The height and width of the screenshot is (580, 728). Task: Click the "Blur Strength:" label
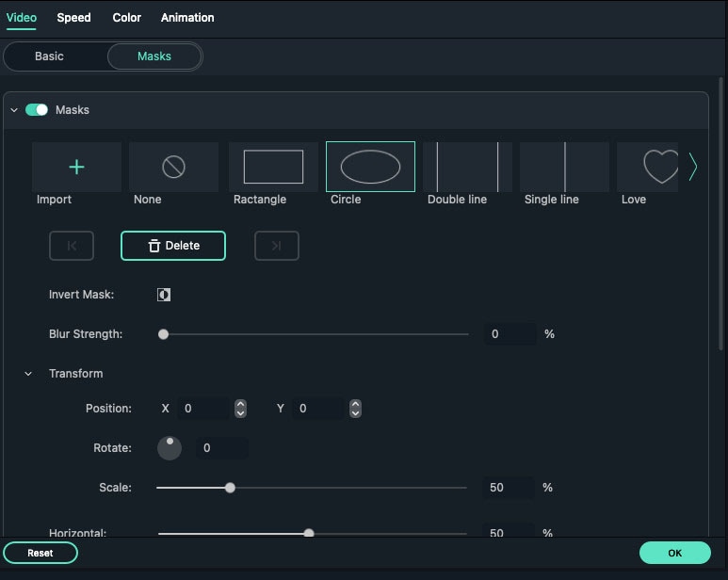click(86, 334)
